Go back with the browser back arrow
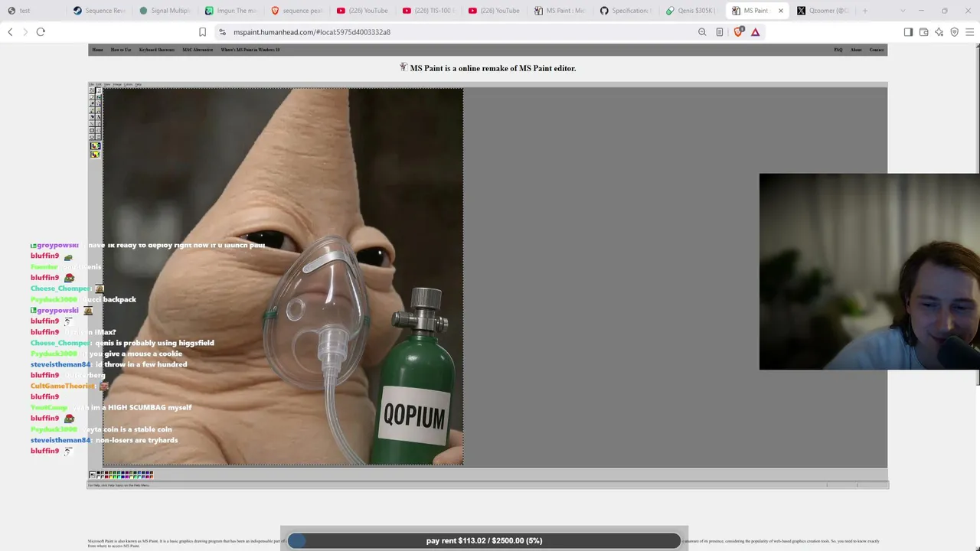 10,32
